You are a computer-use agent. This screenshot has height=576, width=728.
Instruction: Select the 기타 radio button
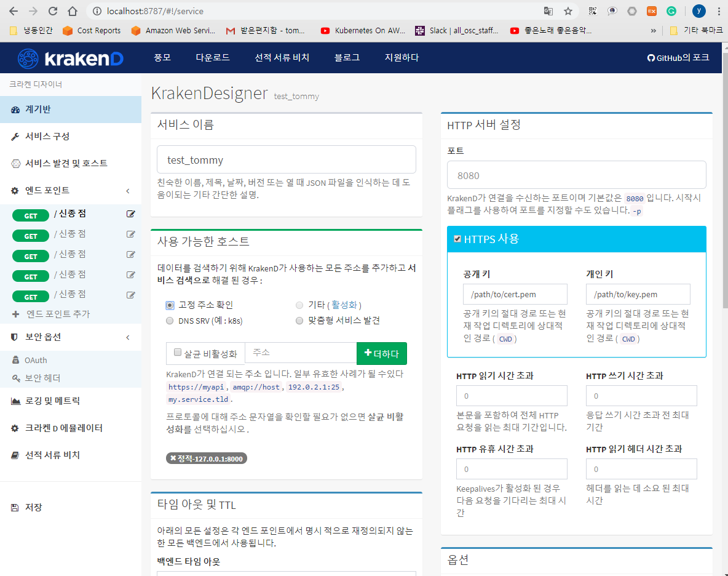click(299, 305)
